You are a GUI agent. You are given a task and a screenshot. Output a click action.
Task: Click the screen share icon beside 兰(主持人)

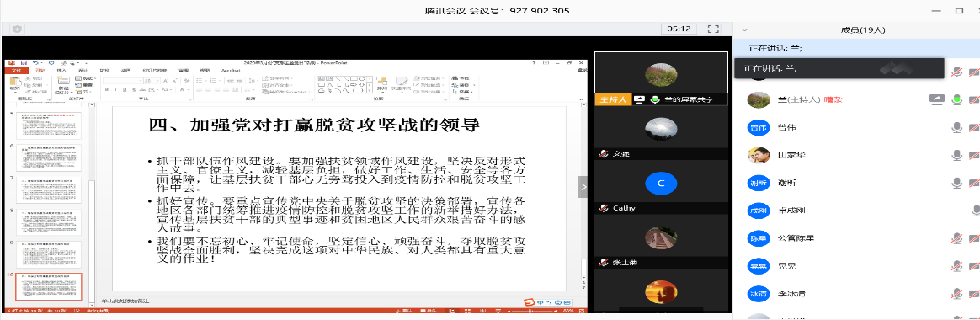click(x=935, y=99)
